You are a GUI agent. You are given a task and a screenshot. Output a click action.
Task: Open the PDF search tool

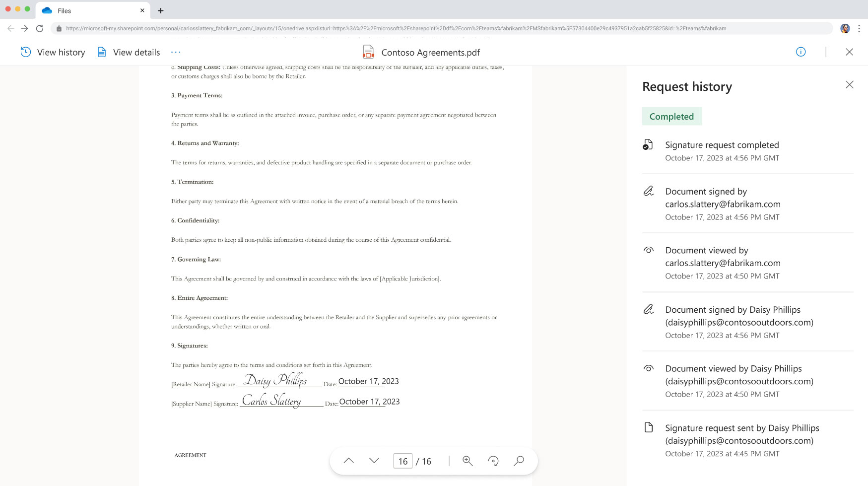[x=519, y=461]
